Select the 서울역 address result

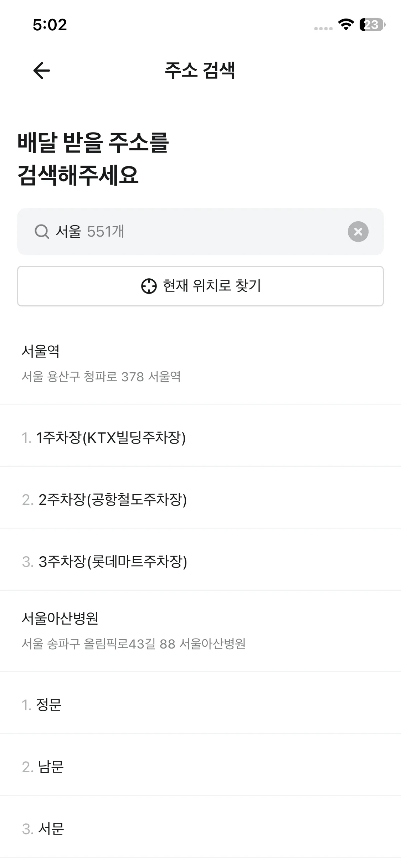[x=41, y=351]
